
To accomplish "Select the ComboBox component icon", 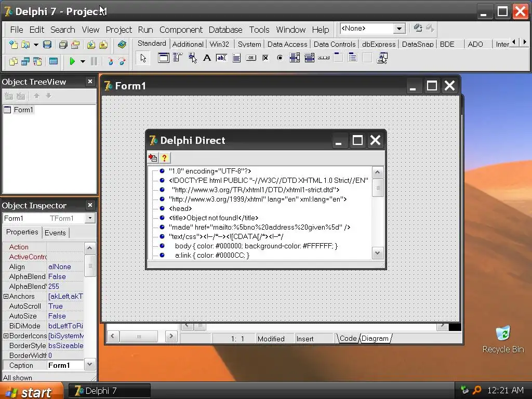I will coord(309,58).
